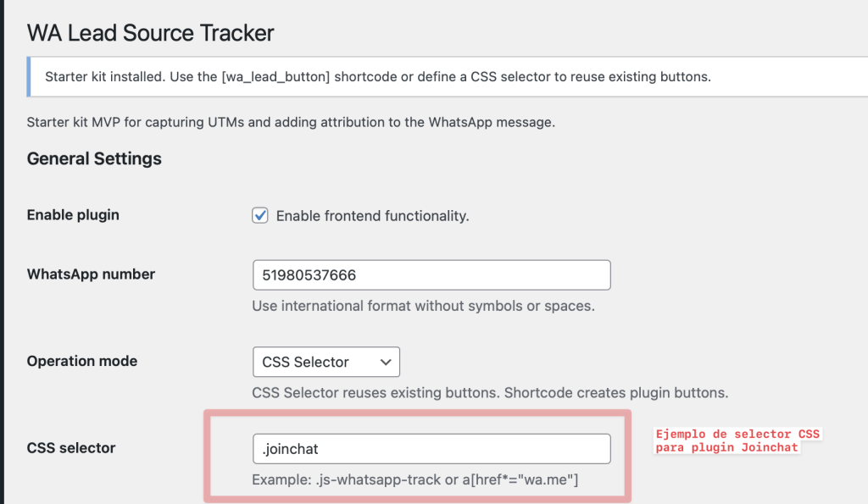Image resolution: width=868 pixels, height=504 pixels.
Task: Click the "Enable plugin" setting label
Action: click(73, 215)
